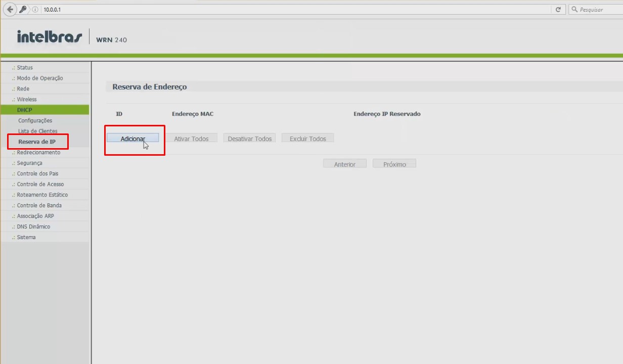Click the intelbras logo
This screenshot has width=623, height=364.
tap(50, 36)
